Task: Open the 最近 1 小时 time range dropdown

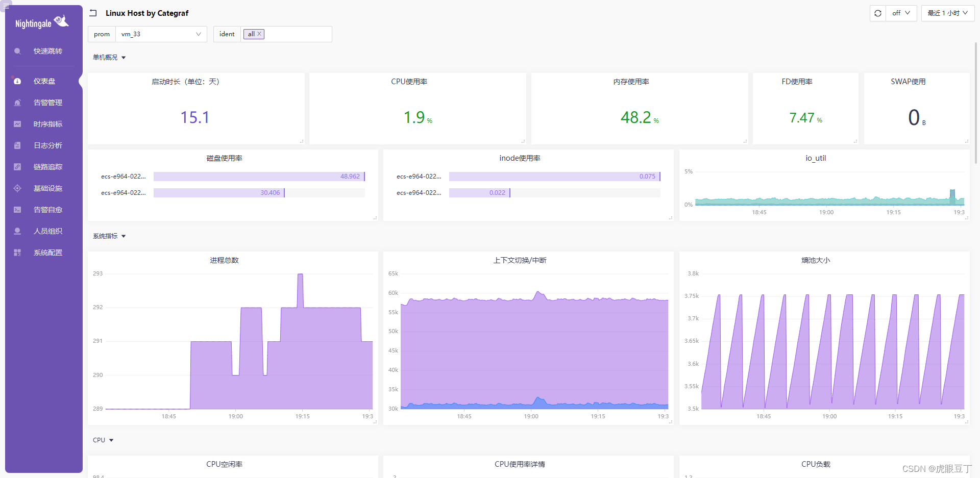Action: 948,13
